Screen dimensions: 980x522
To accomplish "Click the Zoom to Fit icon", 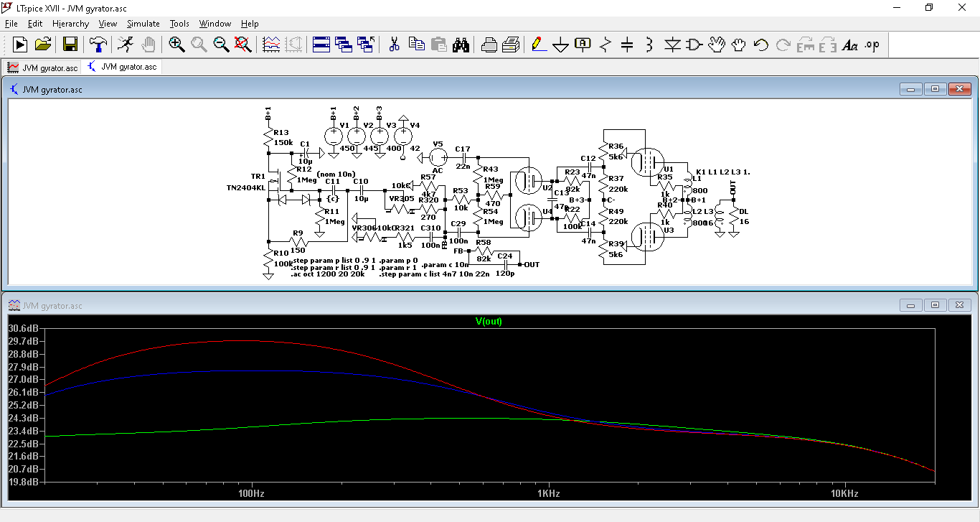I will point(243,45).
